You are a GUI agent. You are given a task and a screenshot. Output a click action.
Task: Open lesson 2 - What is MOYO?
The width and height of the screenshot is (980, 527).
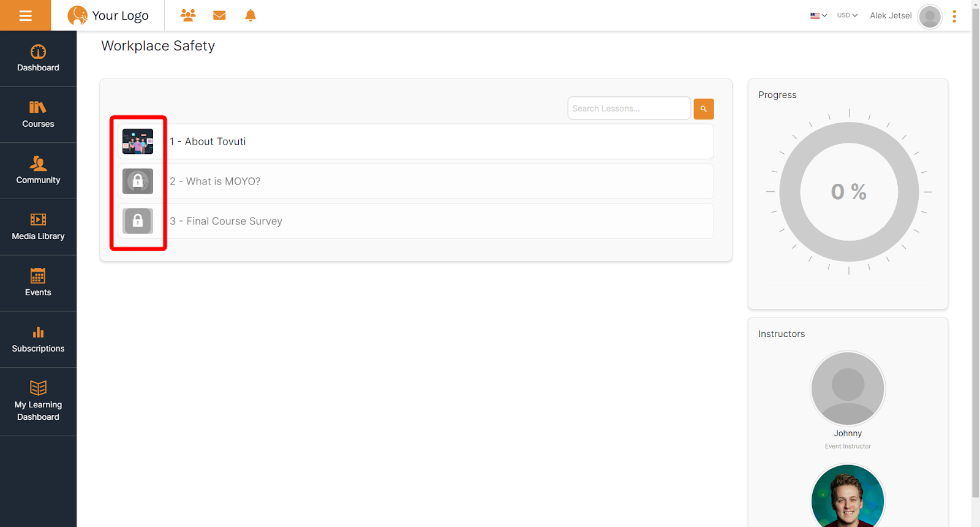417,181
